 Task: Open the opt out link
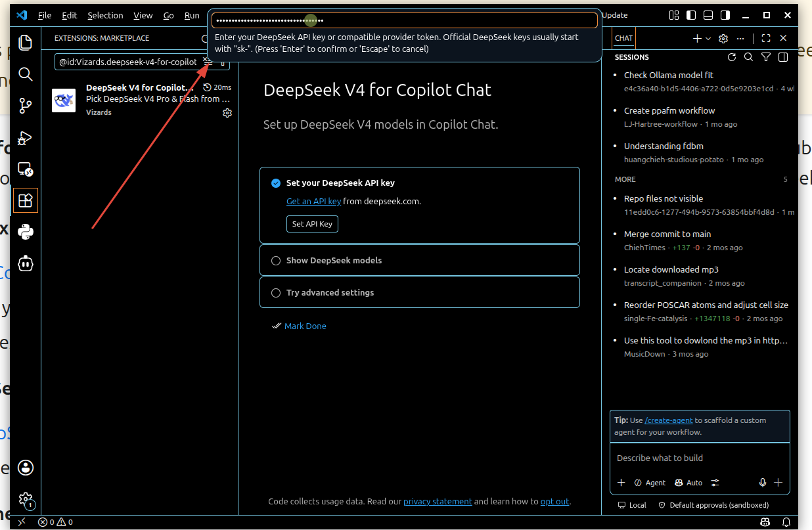pos(555,502)
